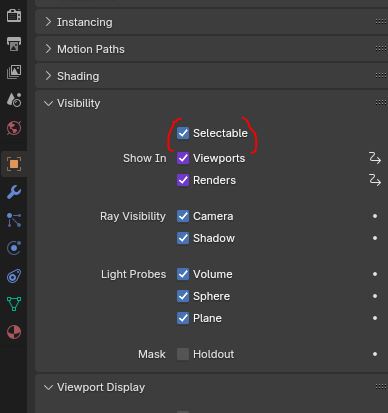388x413 pixels.
Task: Grab Visibility panel drag handle
Action: pos(381,103)
